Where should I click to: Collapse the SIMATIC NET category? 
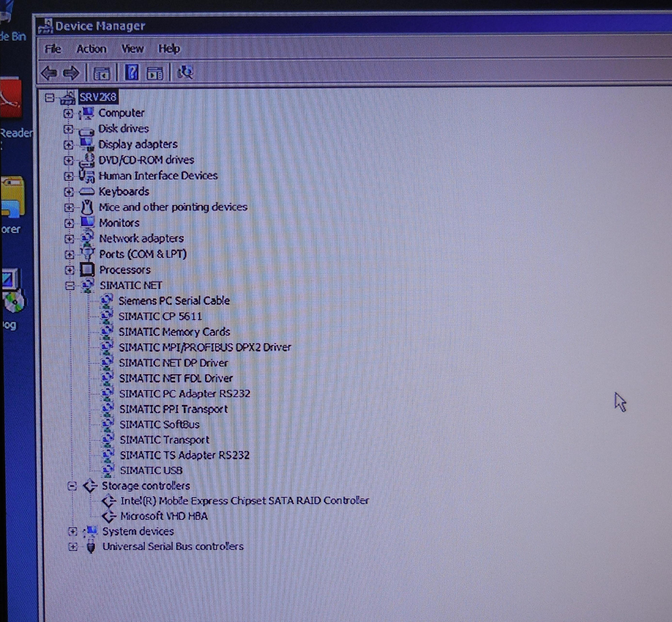point(70,286)
